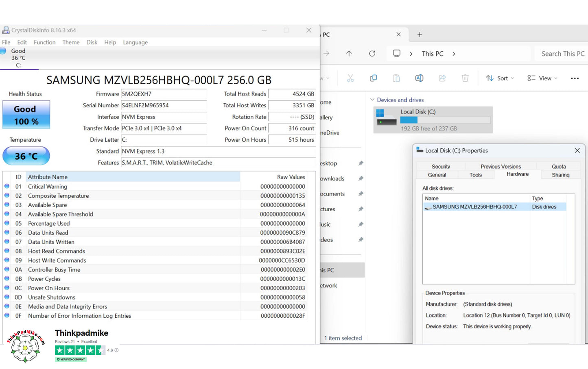Open Function menu in CrystalDiskInfo
588x369 pixels.
pos(44,42)
